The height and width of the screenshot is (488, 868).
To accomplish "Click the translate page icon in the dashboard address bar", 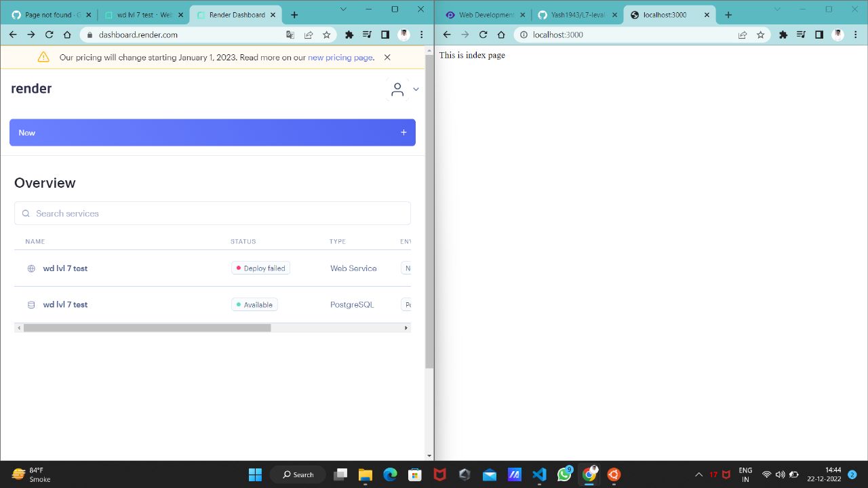I will (290, 35).
